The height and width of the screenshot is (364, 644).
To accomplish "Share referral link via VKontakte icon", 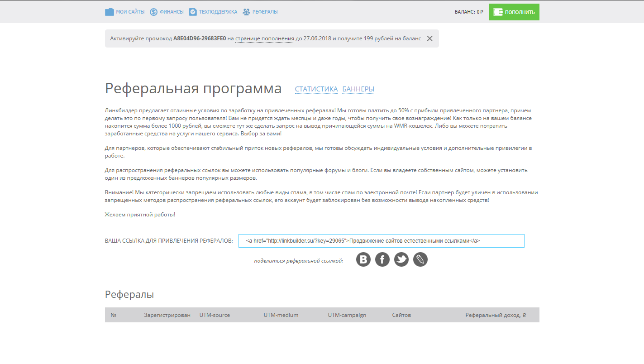I will (363, 259).
